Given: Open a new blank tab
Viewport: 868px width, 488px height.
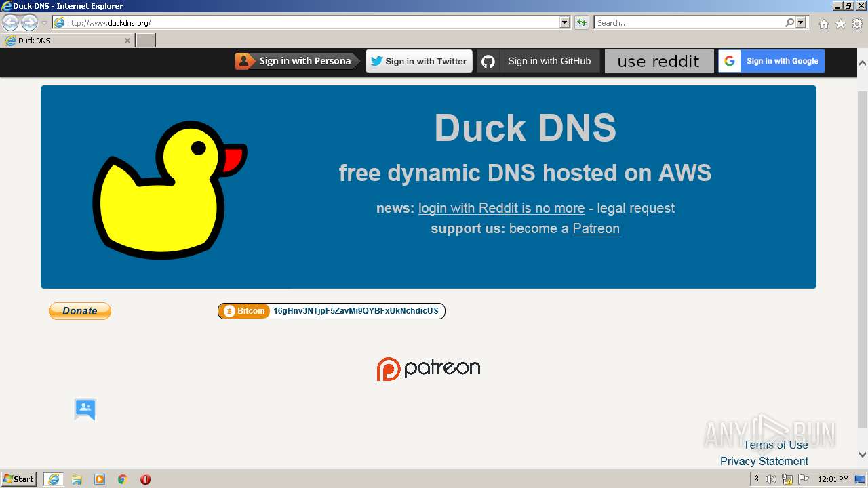Looking at the screenshot, I should click(146, 41).
